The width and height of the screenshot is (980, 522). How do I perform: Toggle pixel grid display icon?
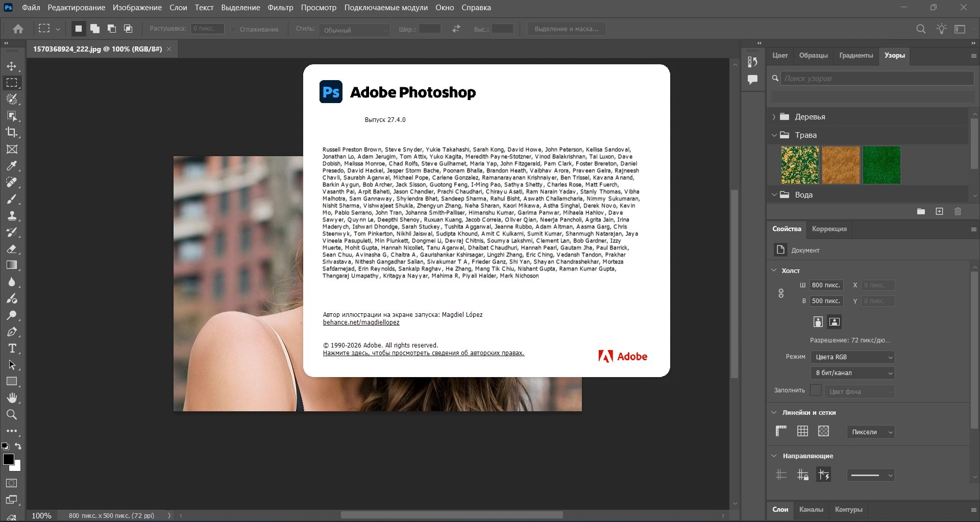coord(823,431)
